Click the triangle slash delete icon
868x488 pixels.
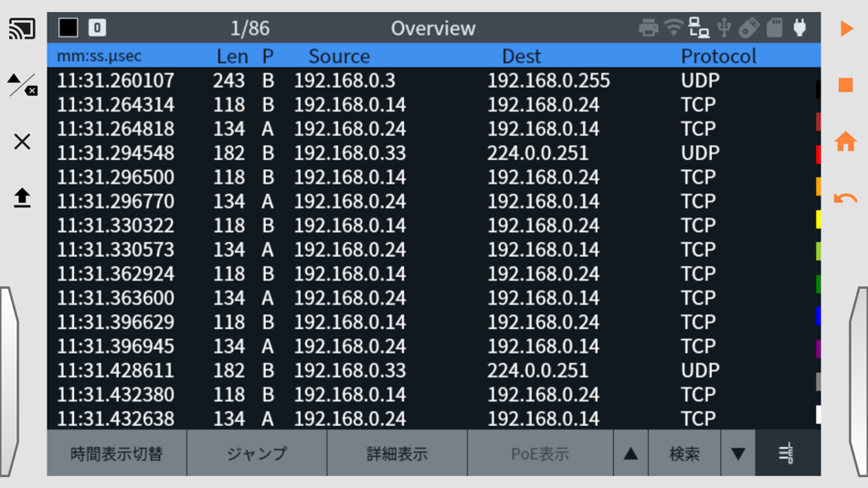[22, 85]
